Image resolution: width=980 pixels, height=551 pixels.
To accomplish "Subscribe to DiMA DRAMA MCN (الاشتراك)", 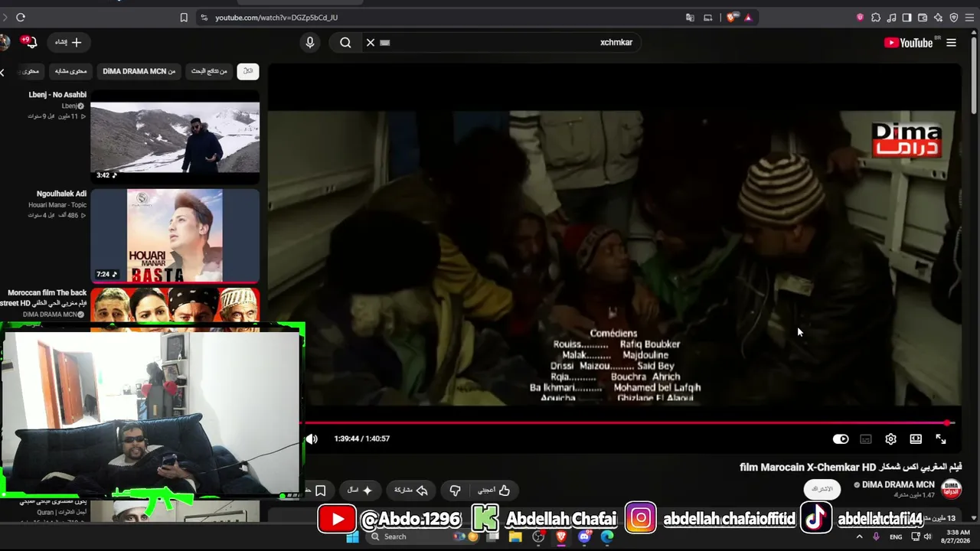I will 822,489.
